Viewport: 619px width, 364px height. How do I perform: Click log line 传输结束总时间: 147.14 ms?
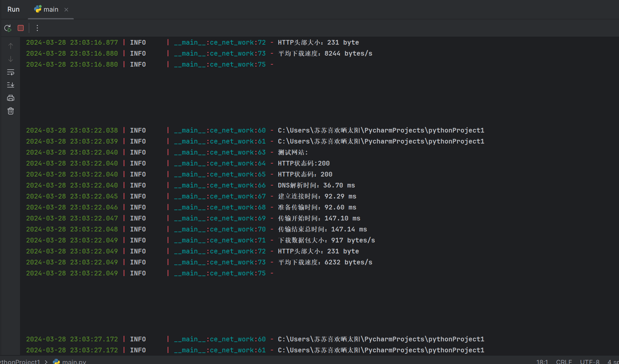point(197,229)
